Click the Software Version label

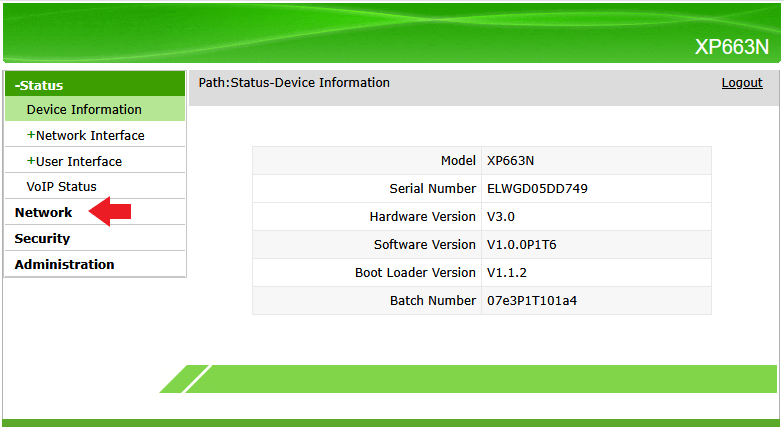point(424,244)
